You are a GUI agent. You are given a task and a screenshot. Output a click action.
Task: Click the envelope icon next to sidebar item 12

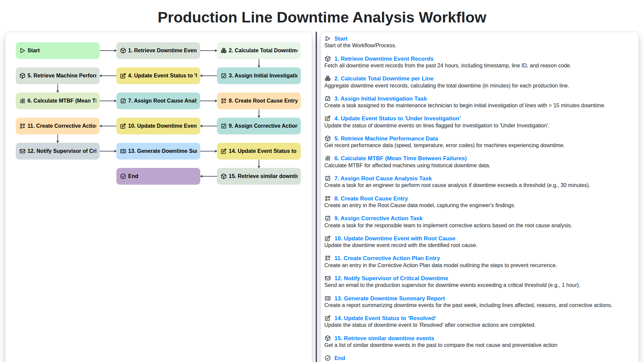pyautogui.click(x=327, y=278)
